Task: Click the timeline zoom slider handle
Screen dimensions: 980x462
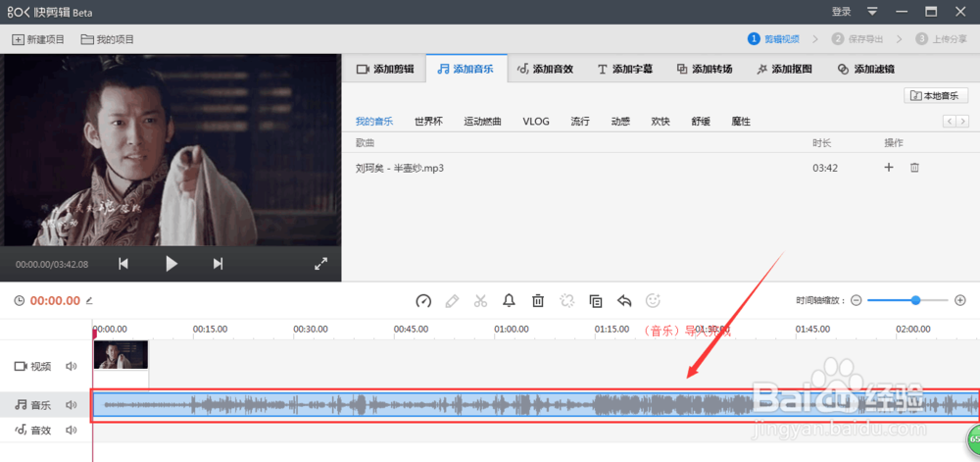Action: click(x=915, y=301)
